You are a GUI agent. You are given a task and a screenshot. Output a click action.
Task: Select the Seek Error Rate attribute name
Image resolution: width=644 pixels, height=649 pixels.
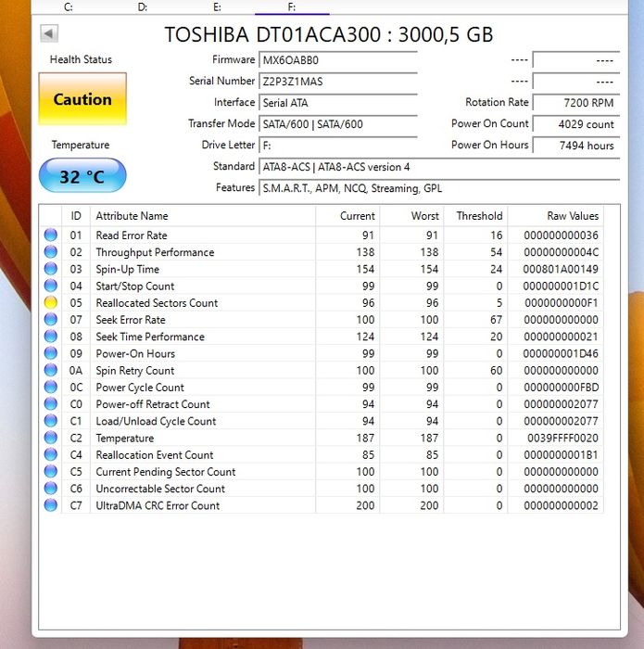tap(131, 320)
